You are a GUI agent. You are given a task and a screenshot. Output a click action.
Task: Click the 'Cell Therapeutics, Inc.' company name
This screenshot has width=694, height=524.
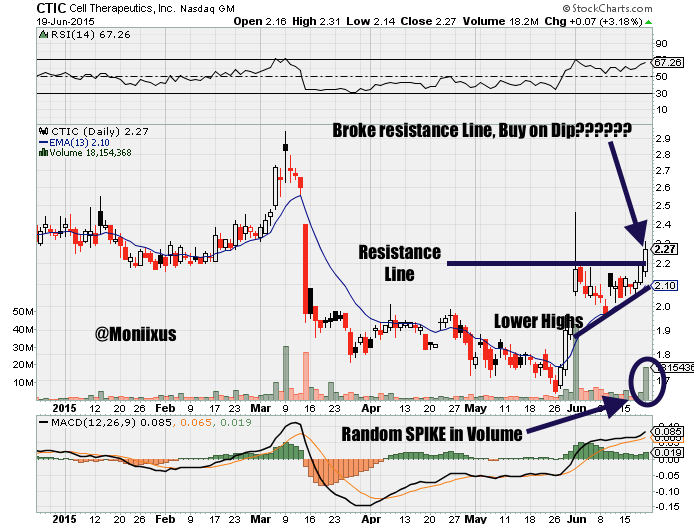point(122,9)
